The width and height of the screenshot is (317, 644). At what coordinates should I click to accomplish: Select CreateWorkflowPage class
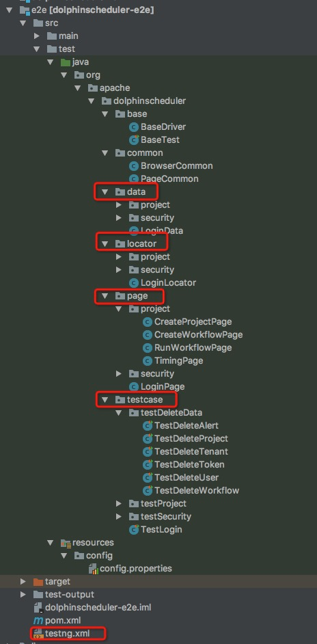pos(198,335)
